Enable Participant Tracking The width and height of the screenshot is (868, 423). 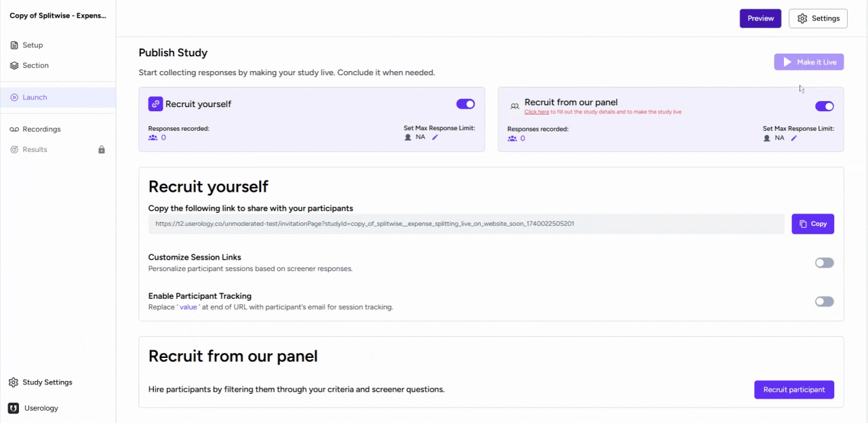pyautogui.click(x=824, y=301)
